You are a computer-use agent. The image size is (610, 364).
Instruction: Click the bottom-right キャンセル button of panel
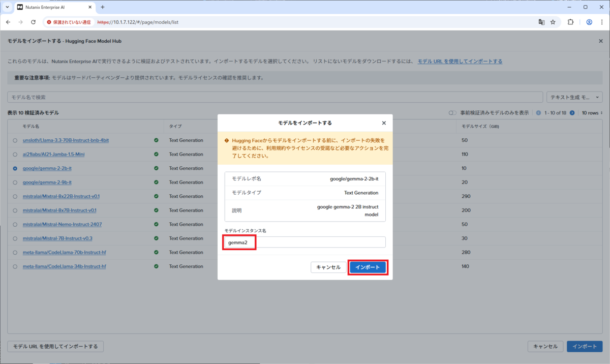545,346
